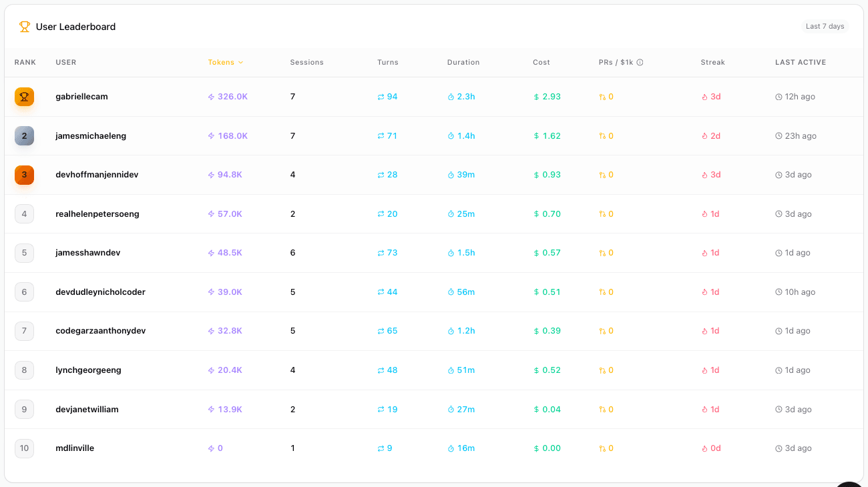Click the clock icon beside 10h ago
This screenshot has height=487, width=868.
click(779, 292)
